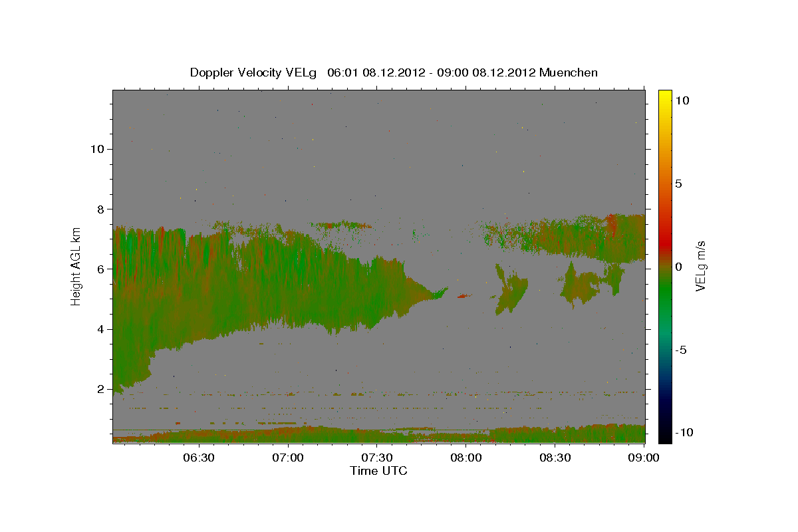The height and width of the screenshot is (532, 798).
Task: Pick the black bottom of the colorbar
Action: tap(664, 437)
